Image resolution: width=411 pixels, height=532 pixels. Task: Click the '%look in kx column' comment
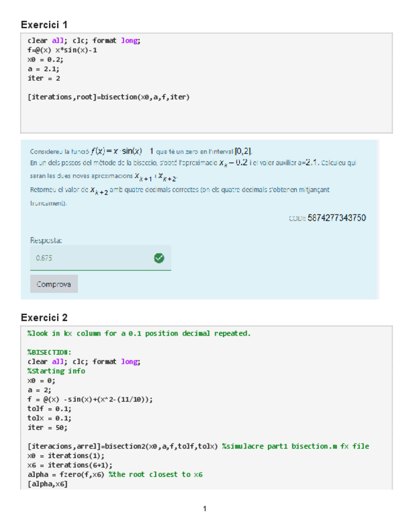point(139,333)
